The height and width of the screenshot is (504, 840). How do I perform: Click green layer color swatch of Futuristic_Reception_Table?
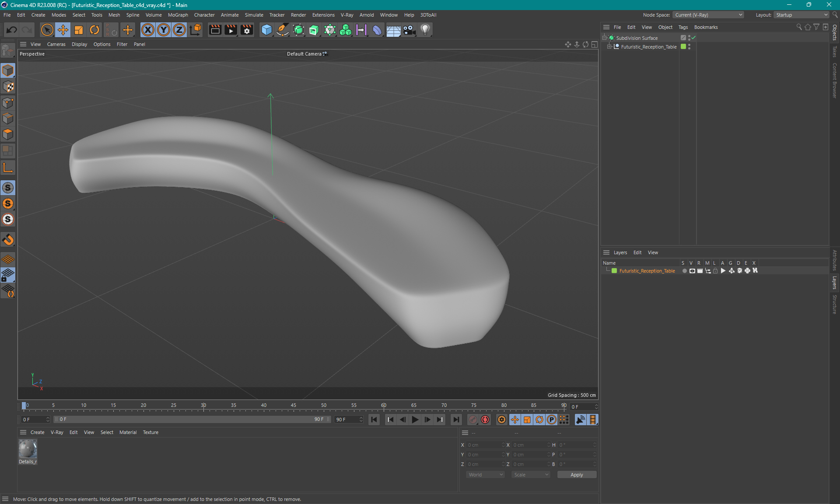pyautogui.click(x=614, y=271)
